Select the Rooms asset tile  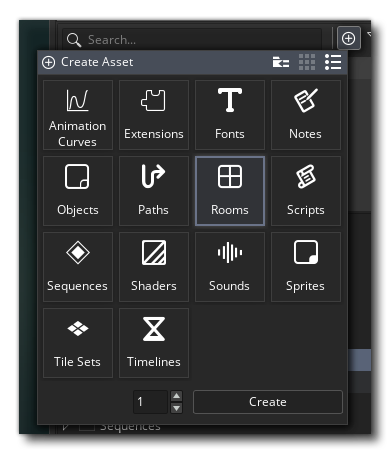pos(230,191)
